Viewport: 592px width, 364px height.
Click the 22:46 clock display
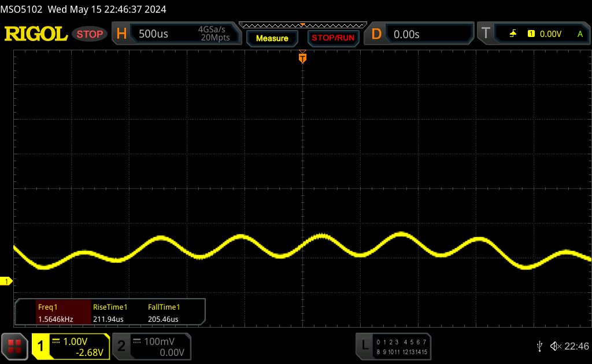[576, 346]
